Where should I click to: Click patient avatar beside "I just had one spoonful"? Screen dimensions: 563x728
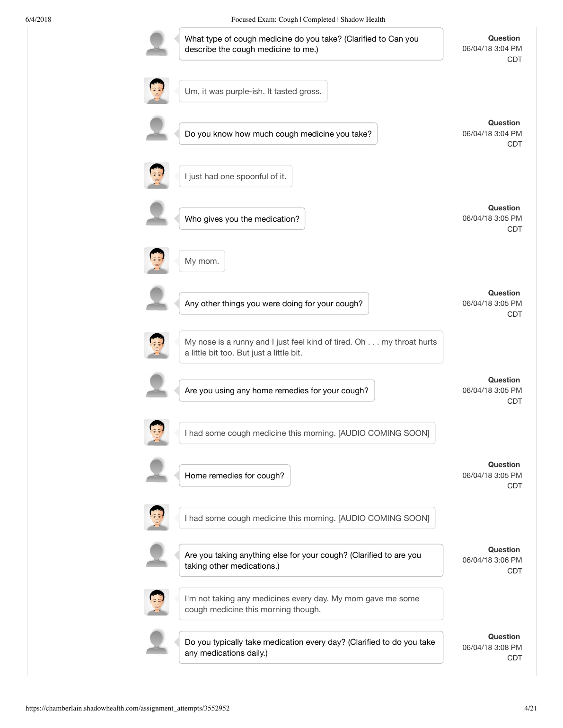point(157,176)
